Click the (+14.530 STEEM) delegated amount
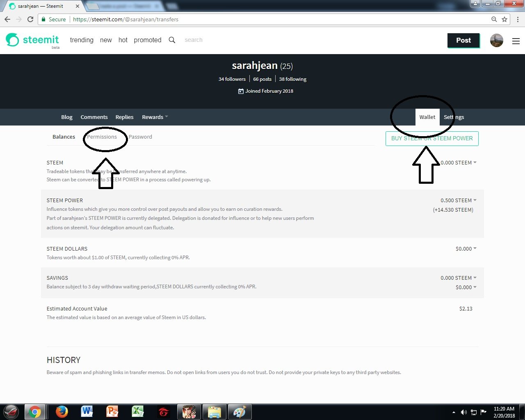Image resolution: width=525 pixels, height=420 pixels. coord(453,210)
